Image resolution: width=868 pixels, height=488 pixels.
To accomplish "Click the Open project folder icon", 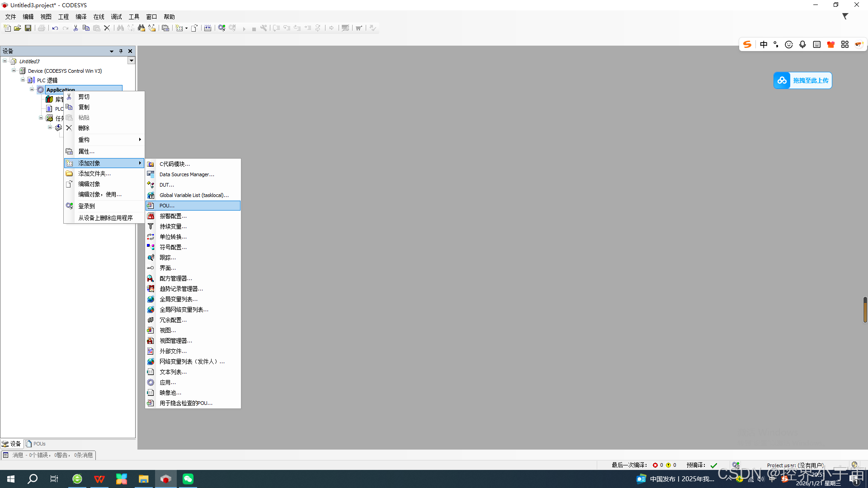I will click(18, 28).
